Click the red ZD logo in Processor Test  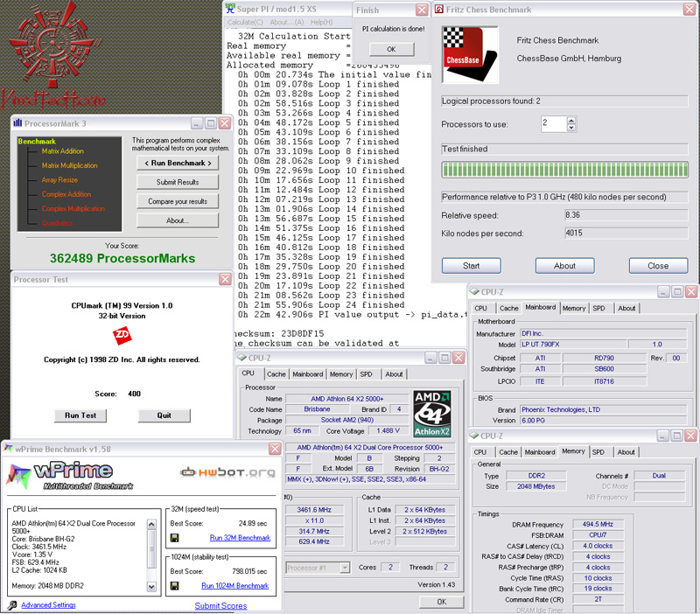pos(122,335)
